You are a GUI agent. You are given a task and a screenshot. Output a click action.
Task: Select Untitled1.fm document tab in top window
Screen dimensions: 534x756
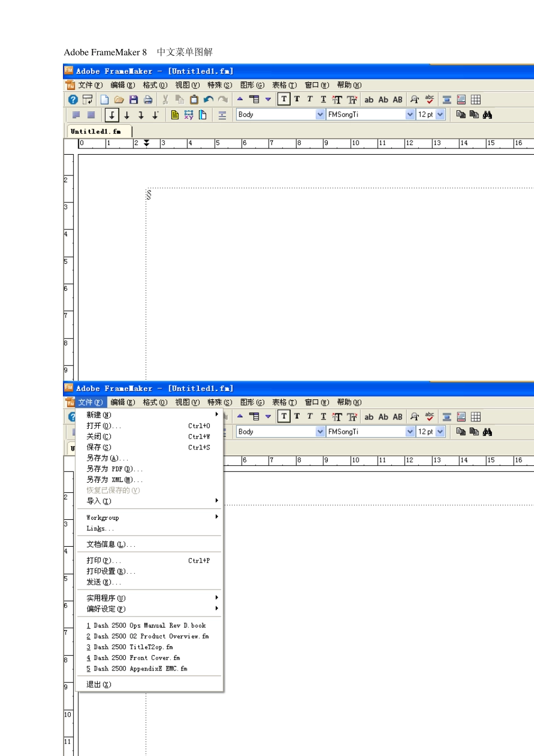[x=99, y=131]
